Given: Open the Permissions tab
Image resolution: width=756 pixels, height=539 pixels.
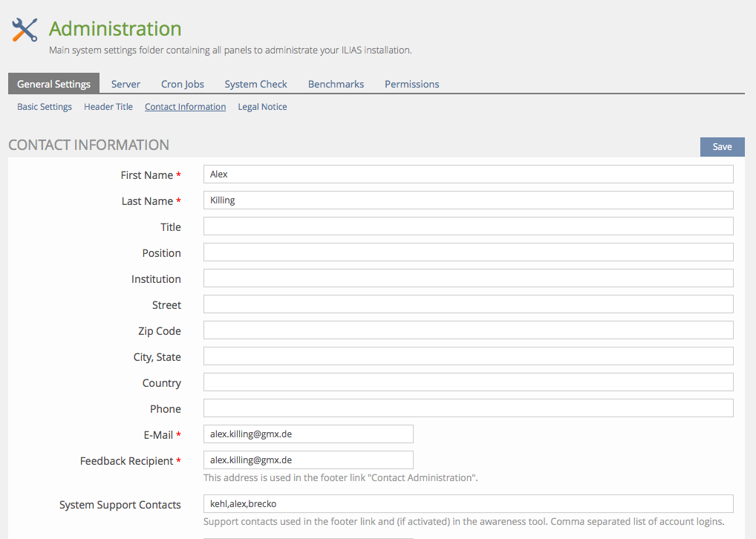Looking at the screenshot, I should pos(411,84).
